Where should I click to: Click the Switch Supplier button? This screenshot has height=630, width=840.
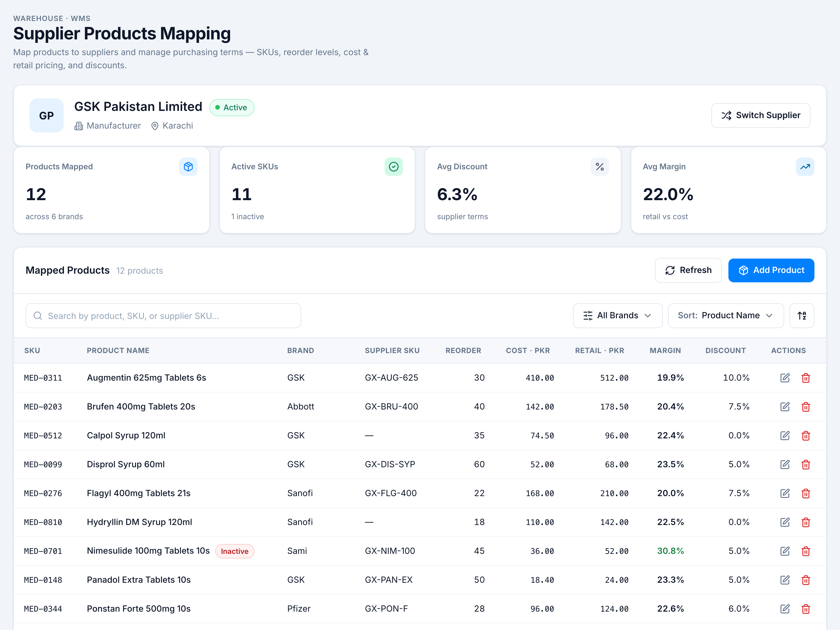tap(761, 115)
